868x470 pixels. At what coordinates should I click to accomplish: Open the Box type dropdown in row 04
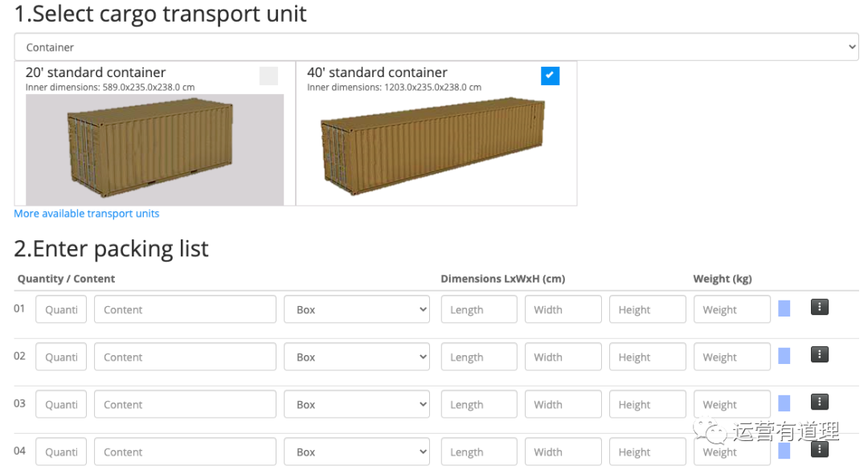coord(357,452)
